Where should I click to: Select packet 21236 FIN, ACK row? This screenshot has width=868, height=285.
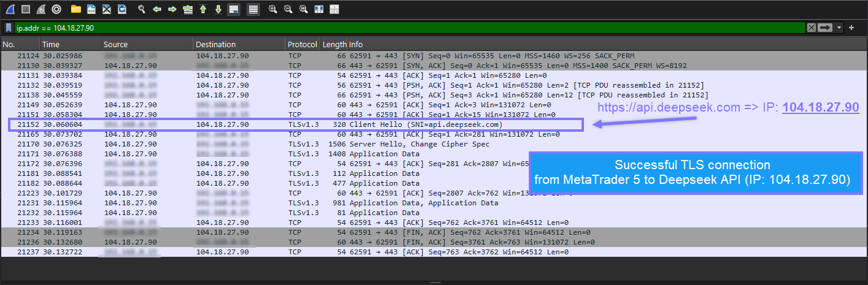point(434,242)
